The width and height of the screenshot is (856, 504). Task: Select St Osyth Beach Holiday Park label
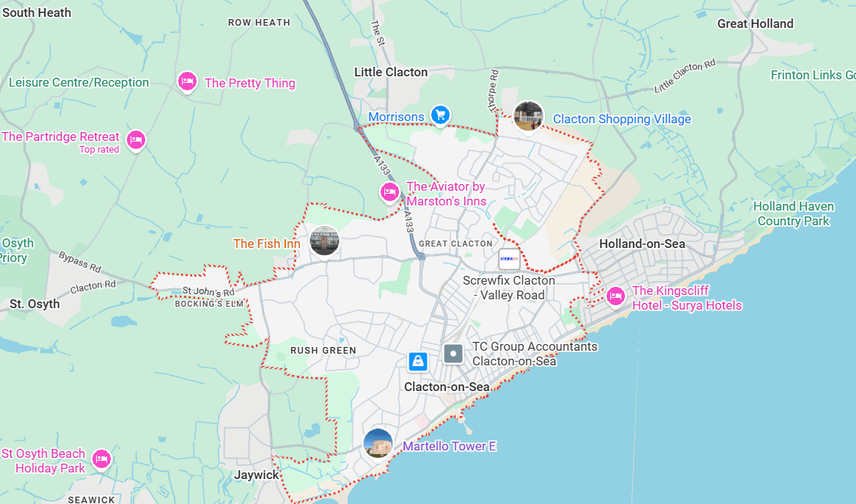[x=44, y=461]
